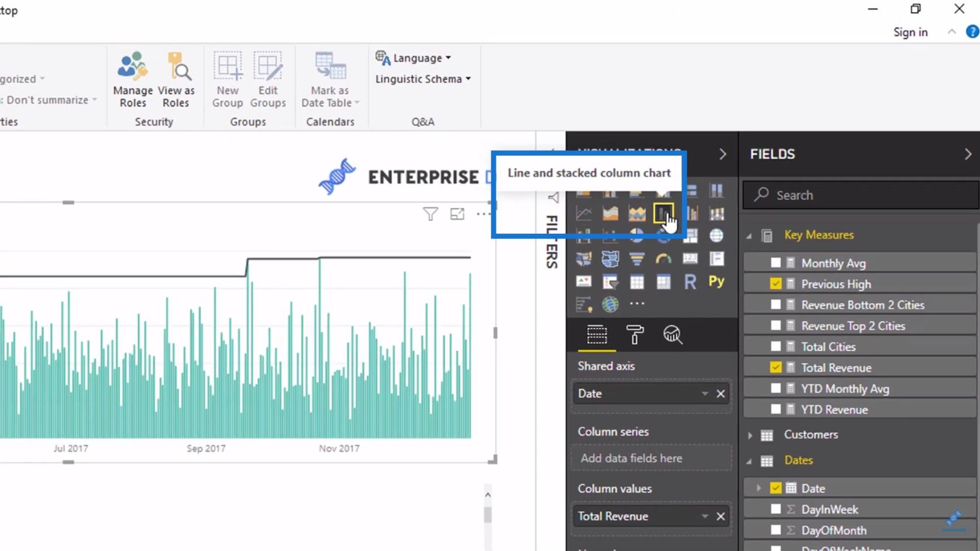Collapse the Key Measures table
The image size is (980, 551).
pyautogui.click(x=749, y=236)
